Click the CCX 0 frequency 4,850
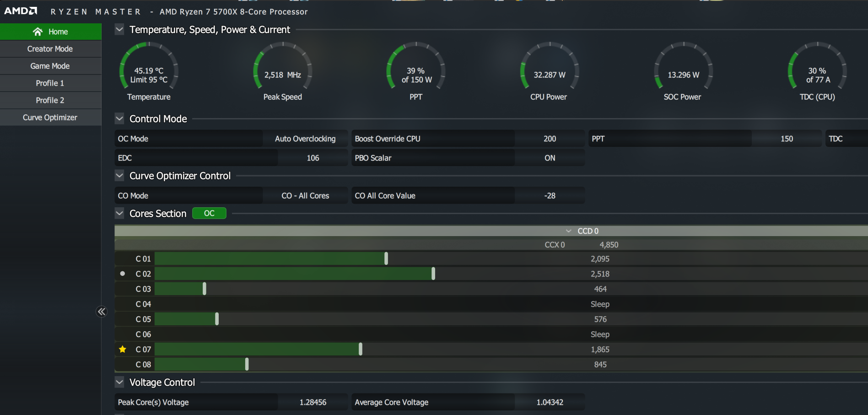This screenshot has height=415, width=868. click(x=609, y=245)
